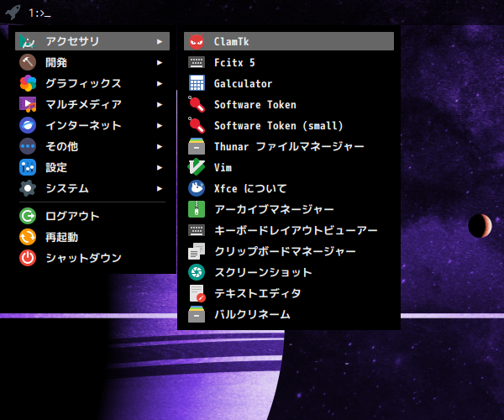Click the マルチメディア film icon
Viewport: 504px width, 420px height.
[x=28, y=104]
